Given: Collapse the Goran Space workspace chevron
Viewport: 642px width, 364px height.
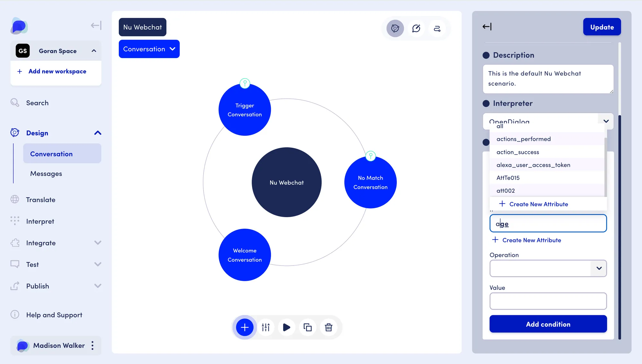Looking at the screenshot, I should [94, 51].
